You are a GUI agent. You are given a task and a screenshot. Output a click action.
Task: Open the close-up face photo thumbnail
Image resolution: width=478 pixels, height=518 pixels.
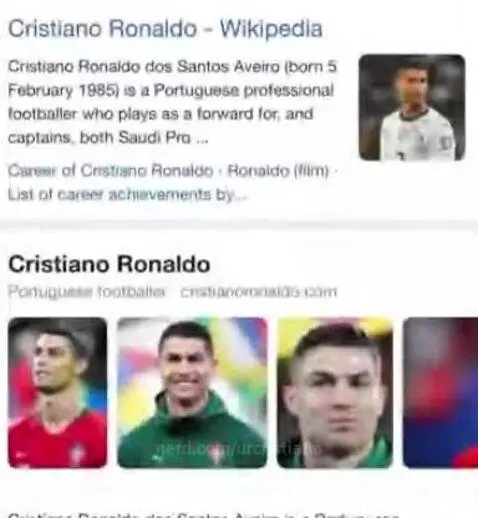(335, 393)
